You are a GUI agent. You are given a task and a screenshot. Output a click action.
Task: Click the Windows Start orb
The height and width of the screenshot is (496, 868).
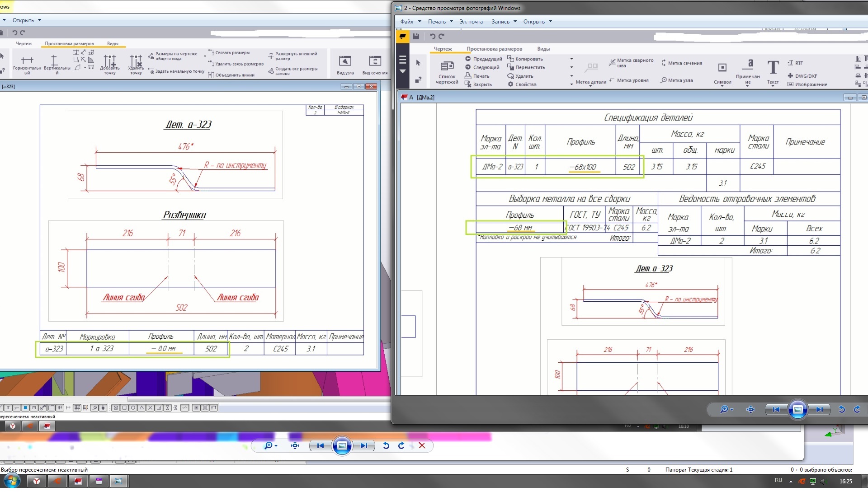(x=11, y=481)
